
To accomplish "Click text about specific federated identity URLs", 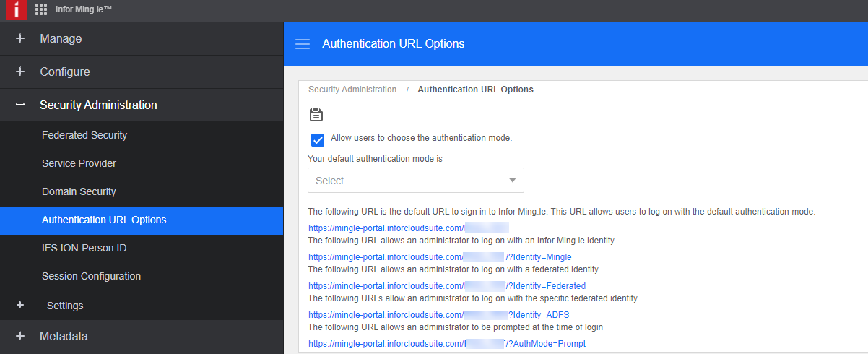I will pyautogui.click(x=473, y=298).
